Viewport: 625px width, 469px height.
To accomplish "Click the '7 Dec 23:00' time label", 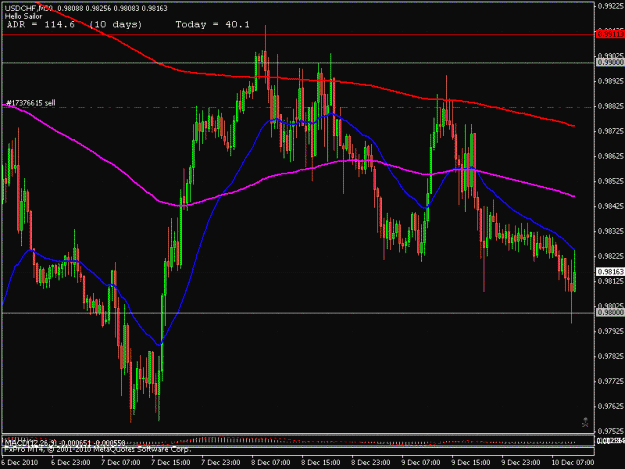I will point(221,463).
